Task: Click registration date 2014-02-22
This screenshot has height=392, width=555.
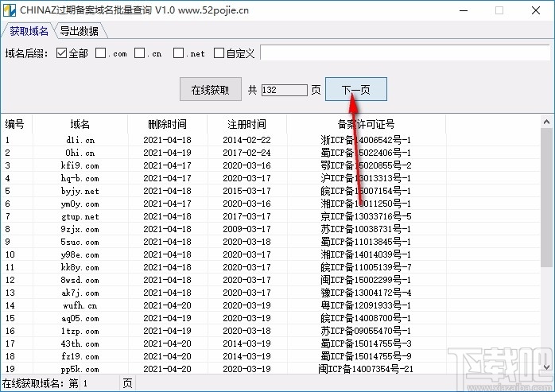Action: click(246, 140)
